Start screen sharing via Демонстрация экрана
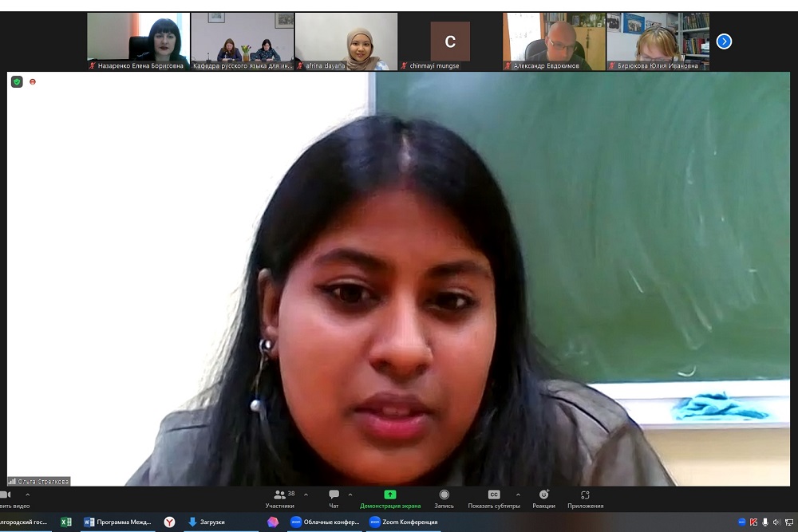 tap(389, 498)
